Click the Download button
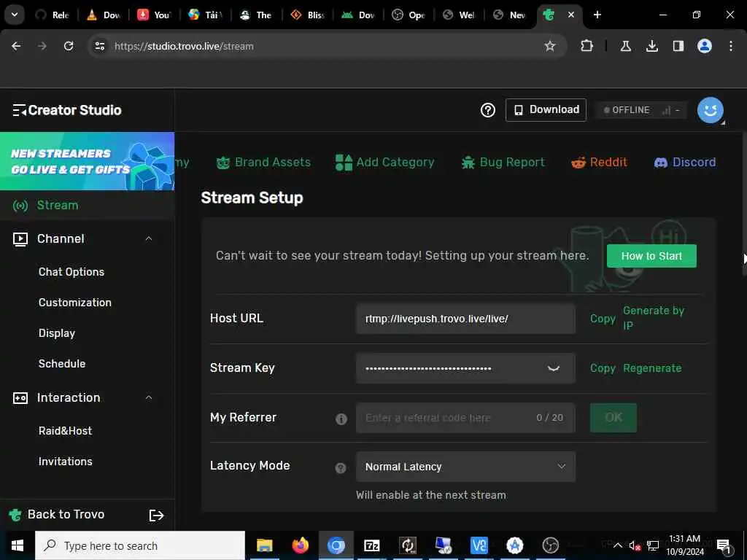Image resolution: width=747 pixels, height=560 pixels. pyautogui.click(x=546, y=110)
